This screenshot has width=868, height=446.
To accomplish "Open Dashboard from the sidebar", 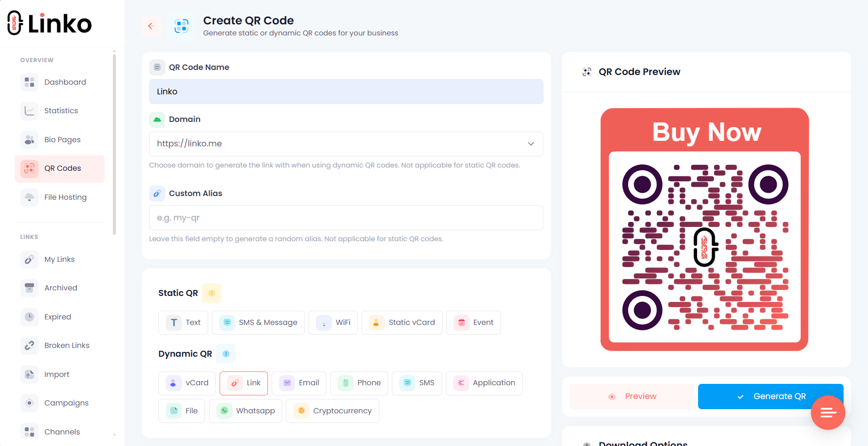I will 60,82.
